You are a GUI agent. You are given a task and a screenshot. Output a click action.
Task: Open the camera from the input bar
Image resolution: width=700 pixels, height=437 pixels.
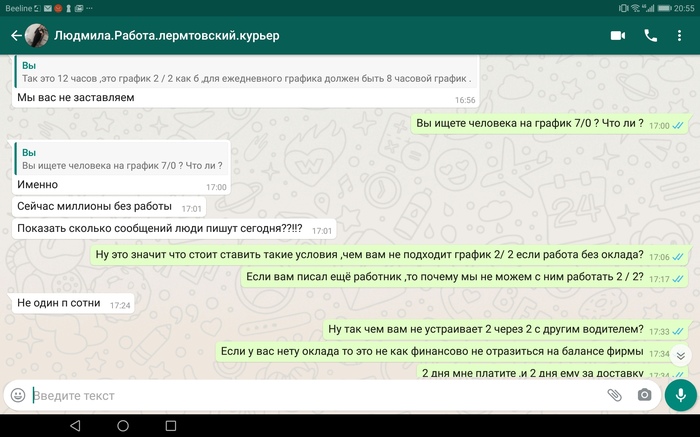[x=645, y=395]
